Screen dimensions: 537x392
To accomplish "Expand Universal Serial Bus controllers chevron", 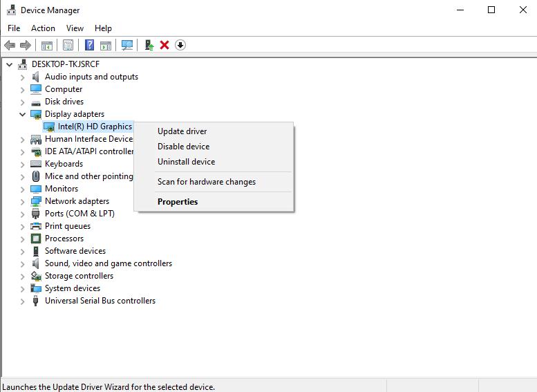I will [23, 301].
